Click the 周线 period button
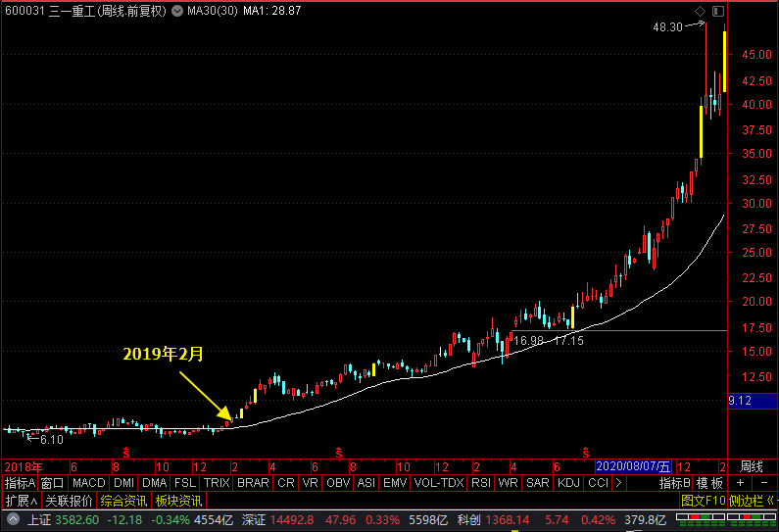 [752, 467]
